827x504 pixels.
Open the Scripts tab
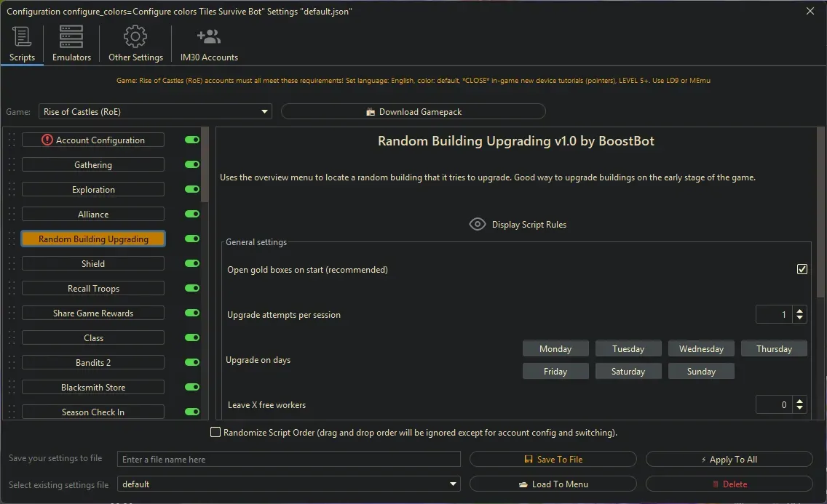point(22,44)
